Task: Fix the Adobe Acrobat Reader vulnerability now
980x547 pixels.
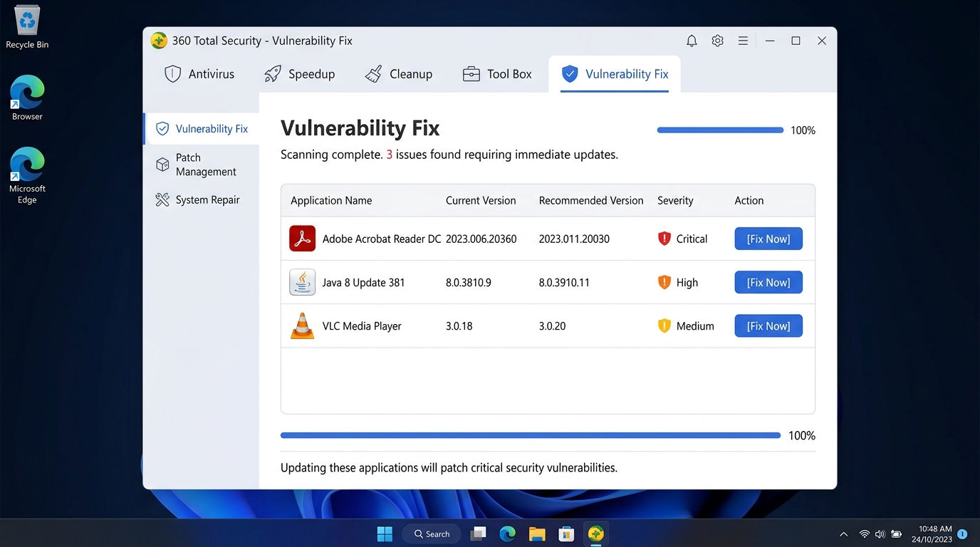Action: pos(768,239)
